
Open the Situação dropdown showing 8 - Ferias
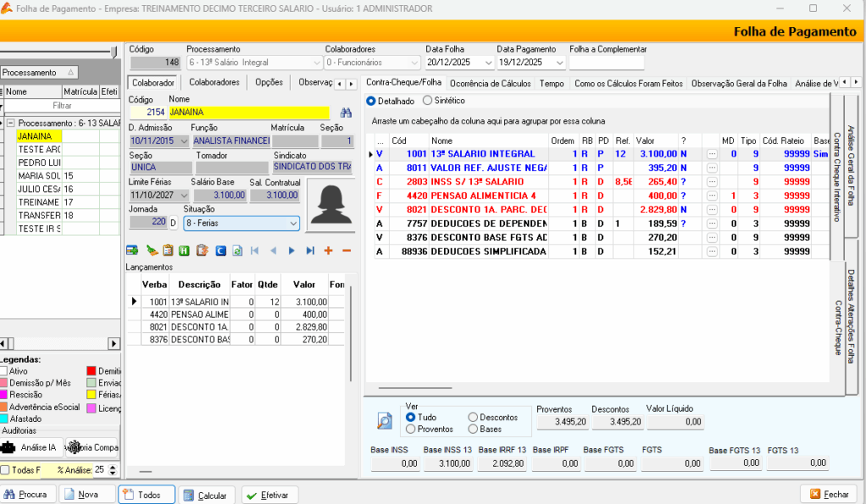point(293,223)
